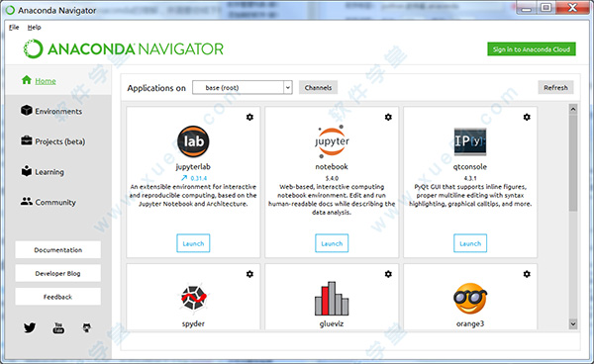
Task: Open the Twitter bird icon link
Action: point(30,327)
